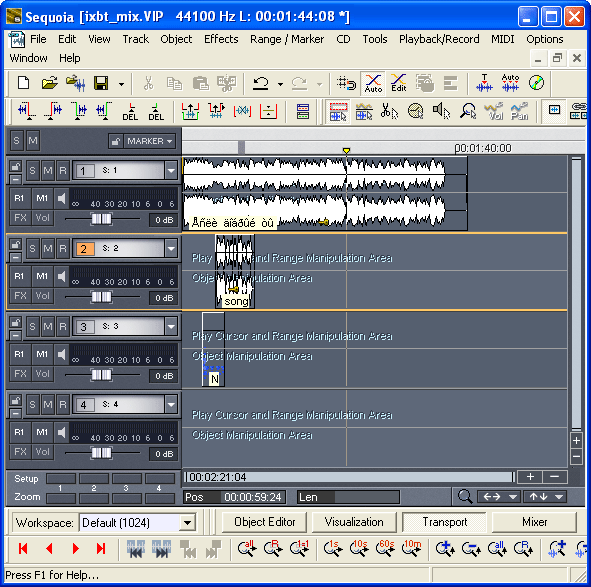Click the zoom to 1s icon
This screenshot has width=591, height=587.
click(x=333, y=549)
